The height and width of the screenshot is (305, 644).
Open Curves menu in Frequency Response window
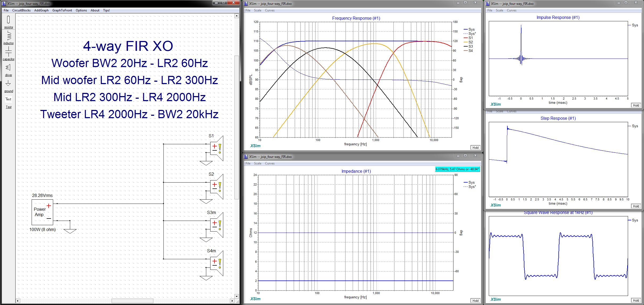pyautogui.click(x=270, y=10)
